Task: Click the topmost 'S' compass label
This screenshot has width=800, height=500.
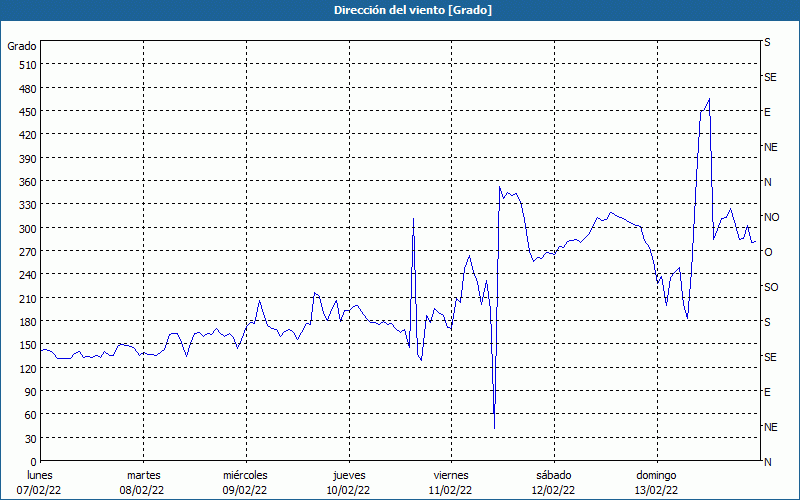Action: [767, 42]
